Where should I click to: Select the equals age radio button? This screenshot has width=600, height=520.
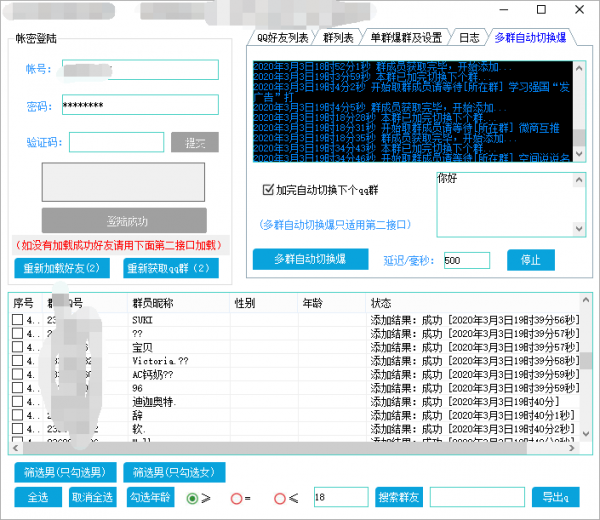tap(236, 498)
